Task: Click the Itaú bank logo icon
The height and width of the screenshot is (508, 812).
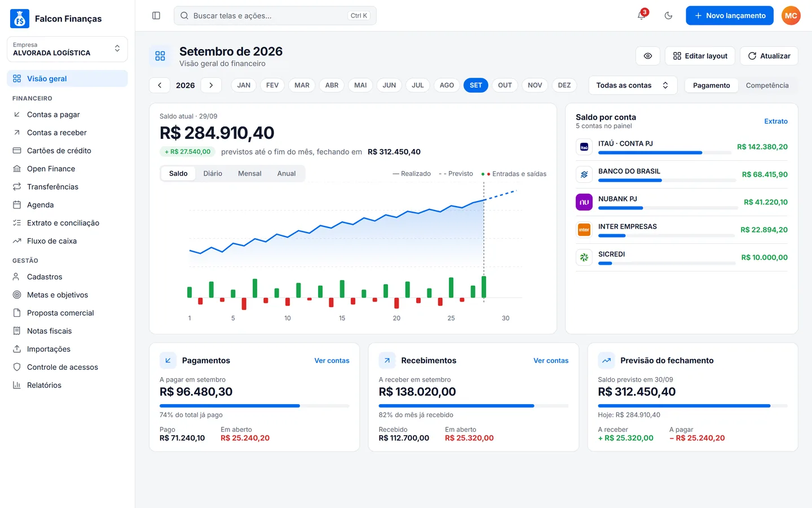Action: click(584, 147)
